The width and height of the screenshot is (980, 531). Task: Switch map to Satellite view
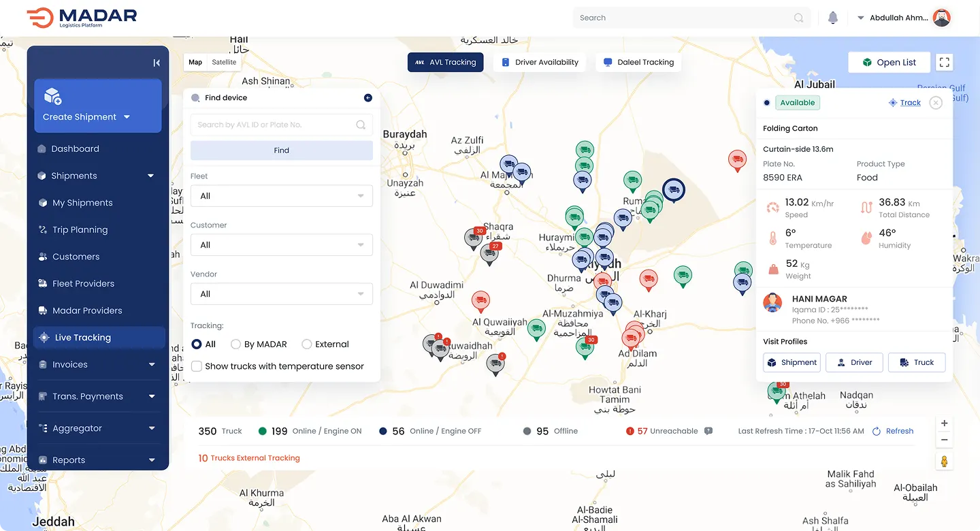(x=224, y=62)
